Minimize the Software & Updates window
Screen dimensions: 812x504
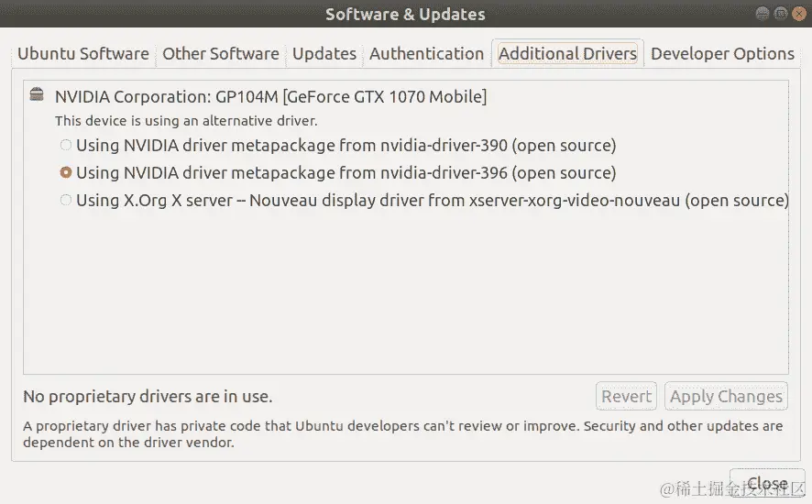pos(763,14)
